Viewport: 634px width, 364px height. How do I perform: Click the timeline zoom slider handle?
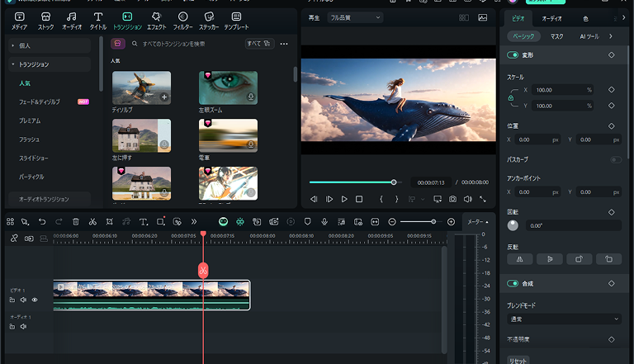click(x=433, y=222)
